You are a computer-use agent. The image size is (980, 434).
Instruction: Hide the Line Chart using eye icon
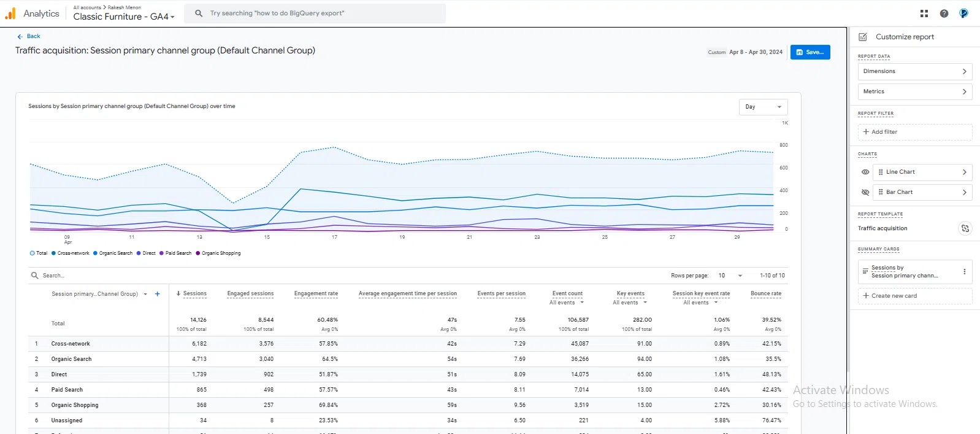pyautogui.click(x=865, y=172)
